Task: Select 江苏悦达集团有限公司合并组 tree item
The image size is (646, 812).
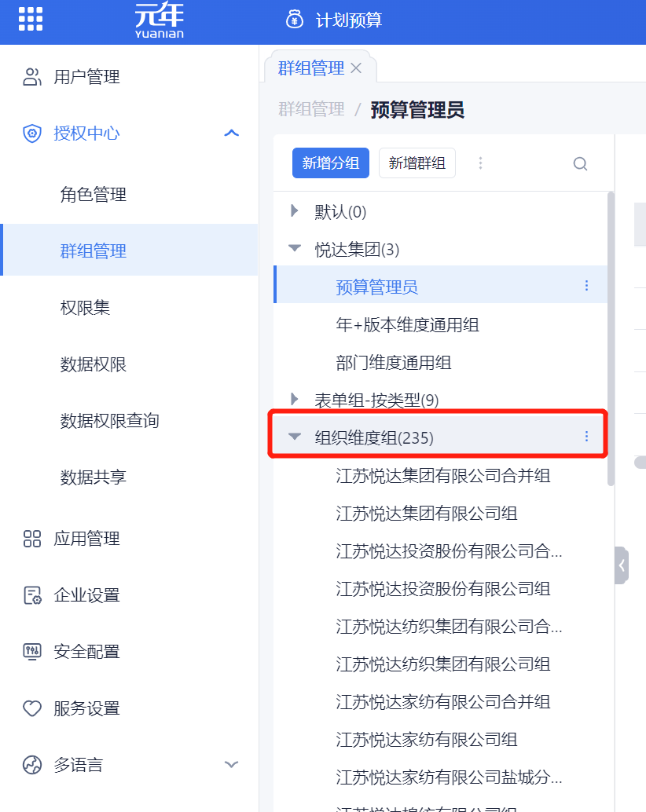Action: coord(442,476)
